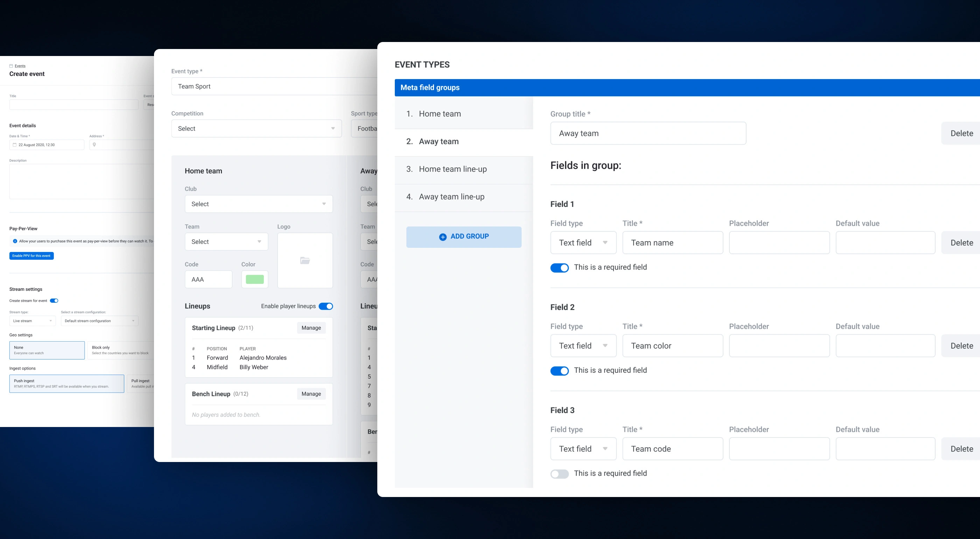Select the Away team line-up group
This screenshot has height=539, width=980.
(x=451, y=197)
